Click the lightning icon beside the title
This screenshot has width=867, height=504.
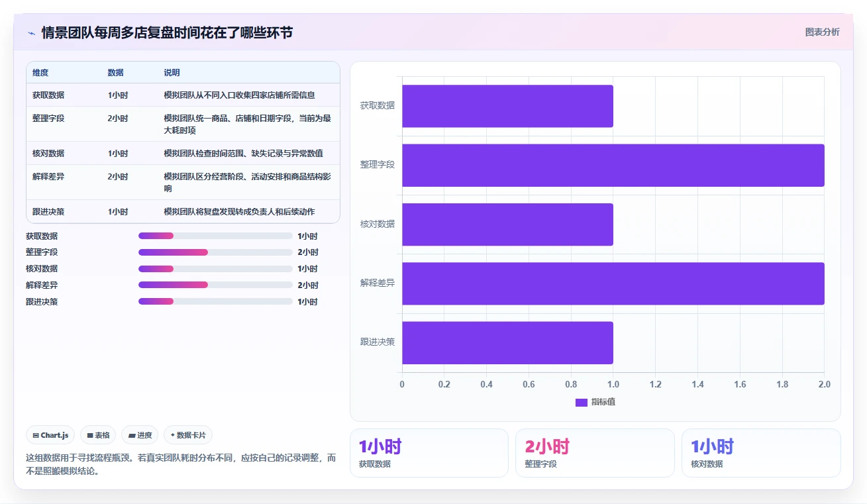click(x=31, y=33)
